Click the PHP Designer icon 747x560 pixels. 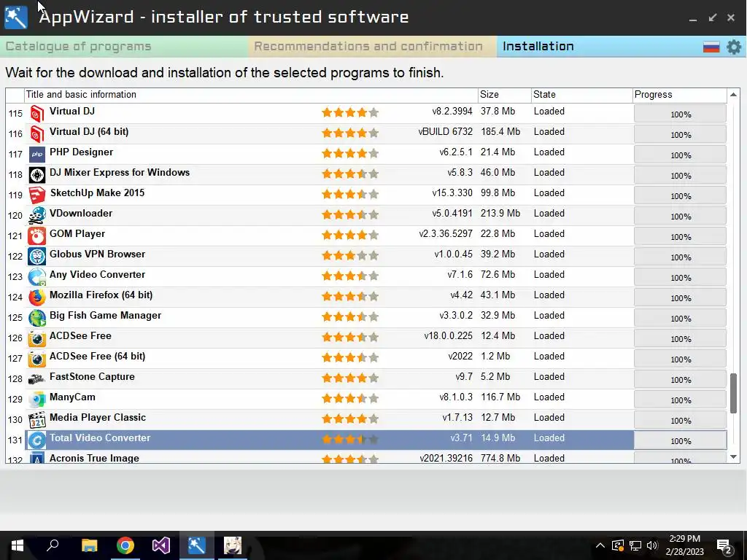[36, 155]
